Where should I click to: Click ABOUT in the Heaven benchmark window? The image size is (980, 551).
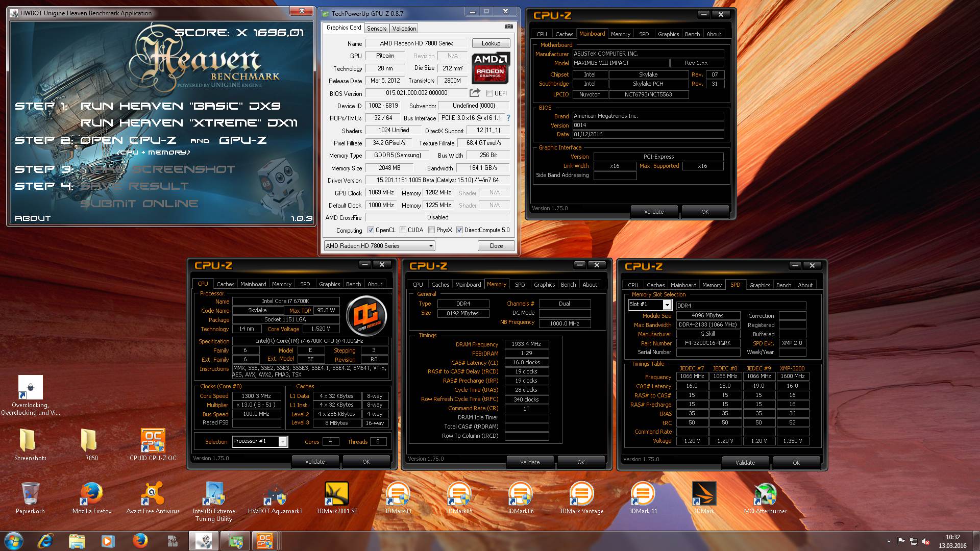(33, 218)
